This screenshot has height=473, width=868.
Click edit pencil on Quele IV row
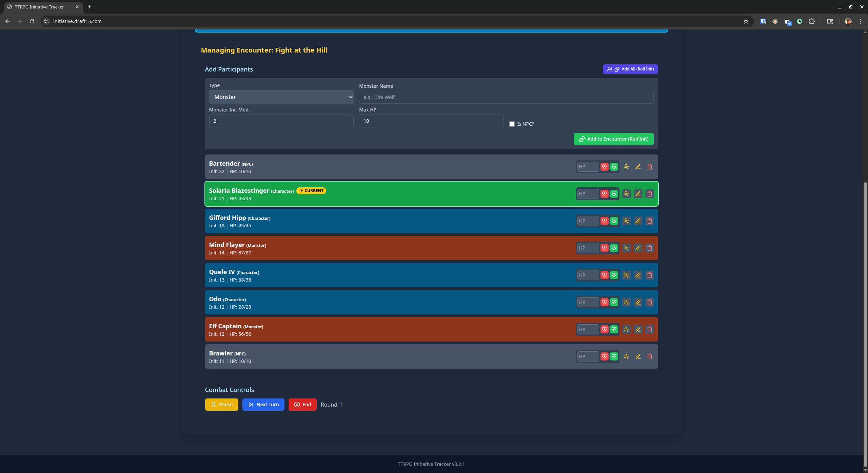(638, 275)
